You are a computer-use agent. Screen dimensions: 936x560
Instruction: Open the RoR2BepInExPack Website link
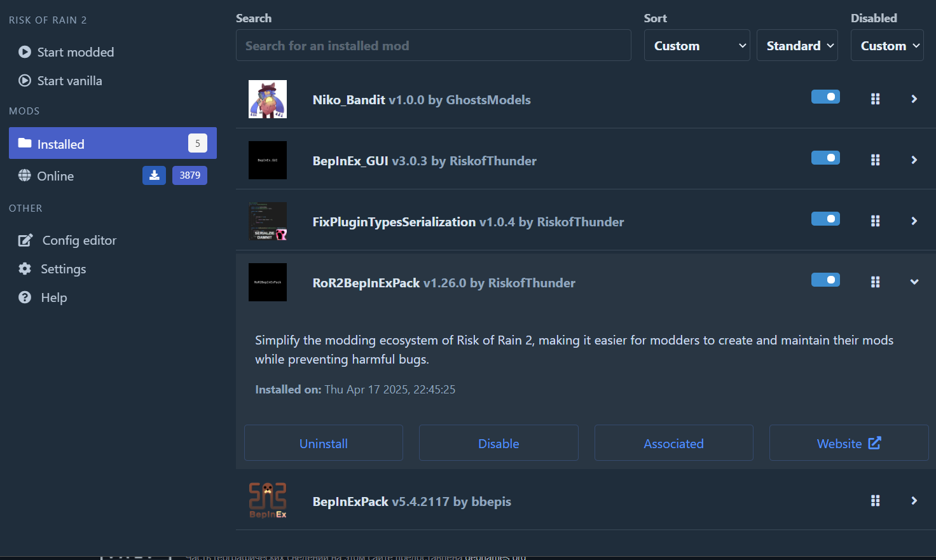pyautogui.click(x=849, y=443)
